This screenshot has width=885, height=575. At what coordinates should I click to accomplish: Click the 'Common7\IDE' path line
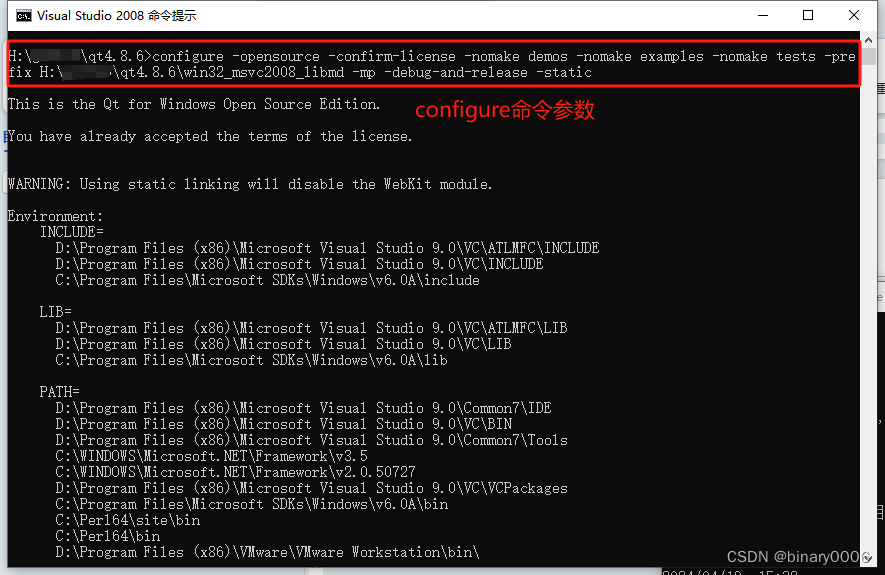tap(303, 408)
